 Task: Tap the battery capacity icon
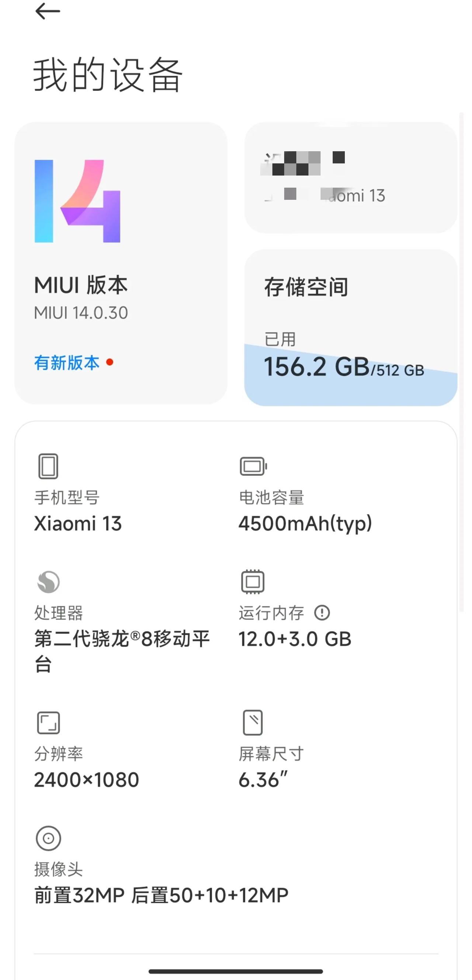click(253, 466)
